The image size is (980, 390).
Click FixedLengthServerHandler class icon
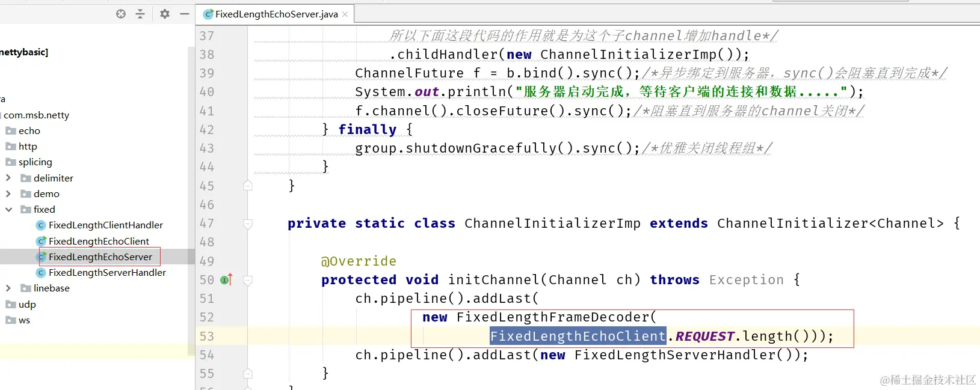pos(41,273)
